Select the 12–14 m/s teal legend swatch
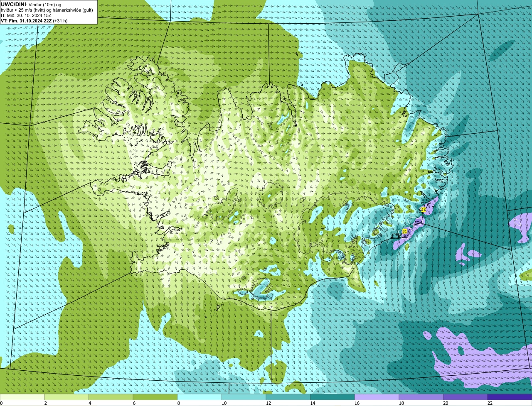Screen dimensions: 532x406 tap(288, 397)
